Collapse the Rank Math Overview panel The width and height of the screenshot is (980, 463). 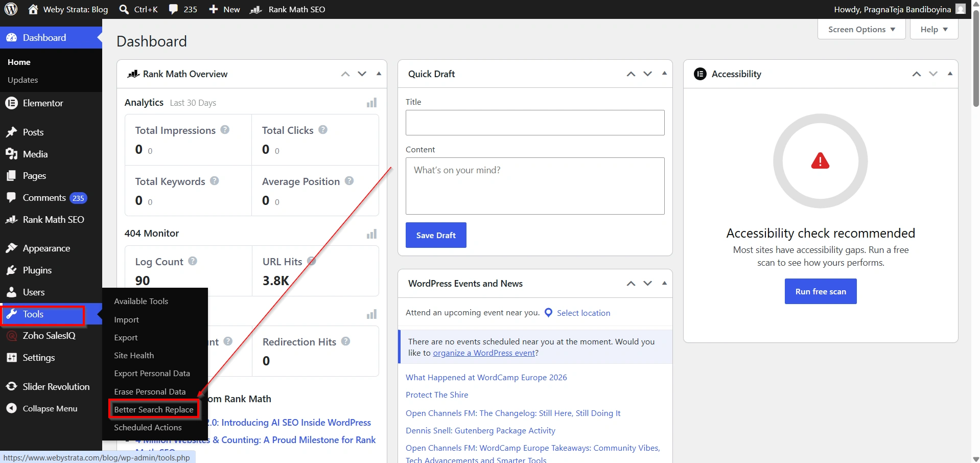coord(379,74)
